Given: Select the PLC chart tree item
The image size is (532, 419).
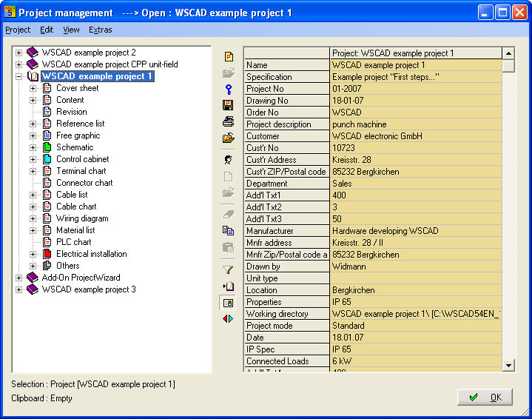Looking at the screenshot, I should pyautogui.click(x=74, y=242).
